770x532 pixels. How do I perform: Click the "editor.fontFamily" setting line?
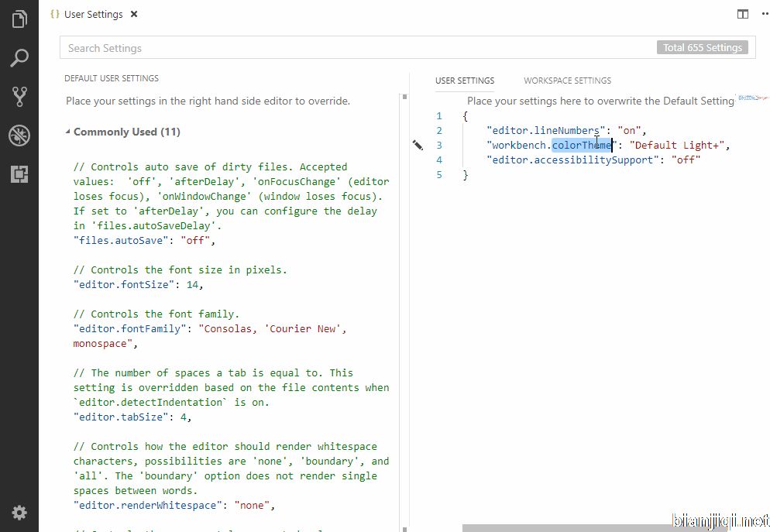coord(210,336)
